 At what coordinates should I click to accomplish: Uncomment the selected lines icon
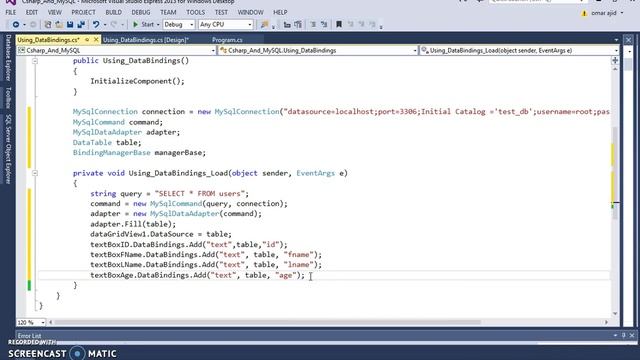(x=324, y=24)
